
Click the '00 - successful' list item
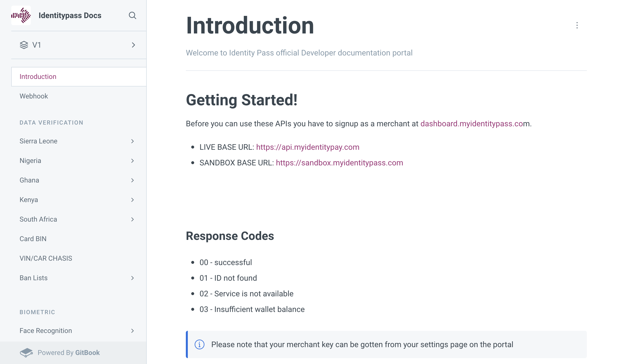[x=225, y=262]
